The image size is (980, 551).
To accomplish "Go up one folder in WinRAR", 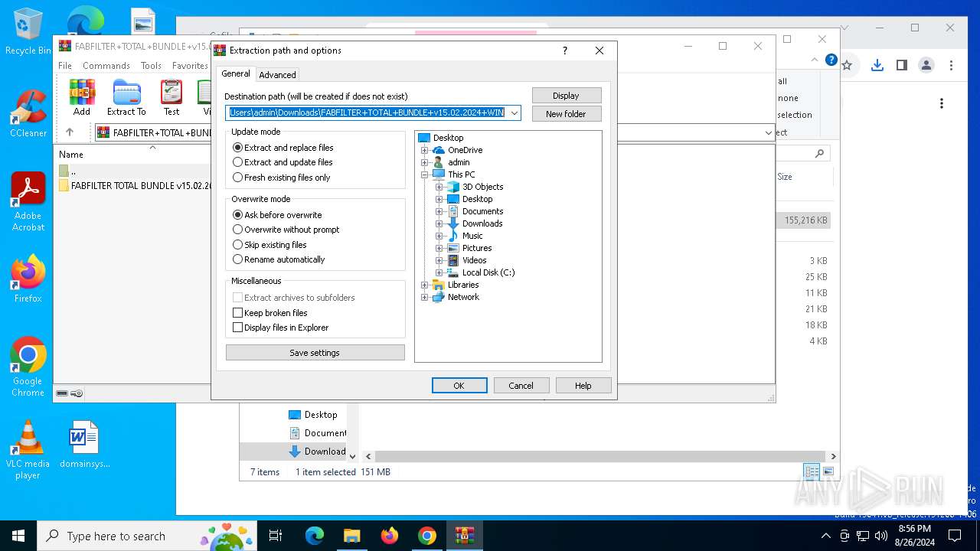I will pyautogui.click(x=69, y=132).
